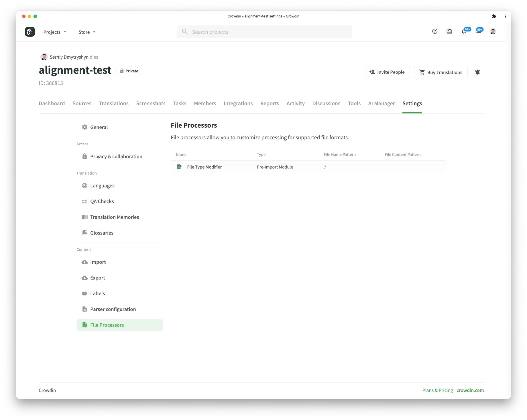
Task: Click the Translation Memories book icon
Action: click(84, 217)
